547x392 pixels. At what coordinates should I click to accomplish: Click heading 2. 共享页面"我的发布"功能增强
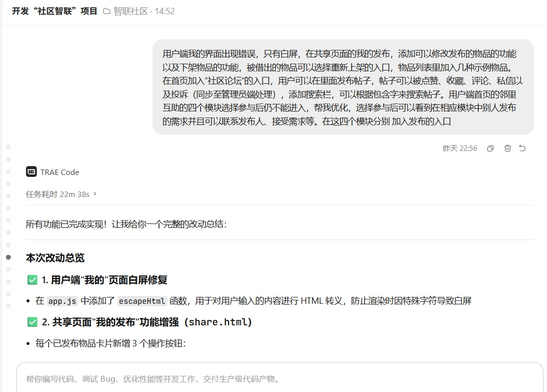(x=147, y=322)
